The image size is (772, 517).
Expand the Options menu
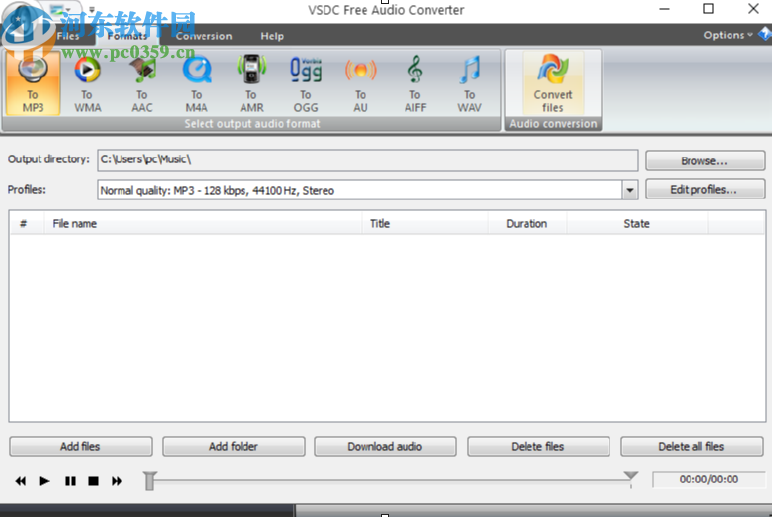tap(728, 35)
